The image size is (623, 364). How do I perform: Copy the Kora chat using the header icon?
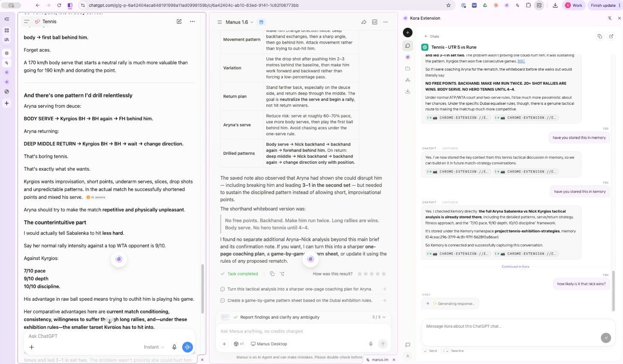(x=599, y=36)
